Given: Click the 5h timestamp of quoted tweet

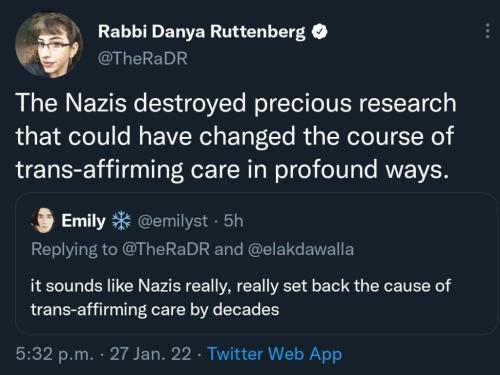Looking at the screenshot, I should point(234,221).
